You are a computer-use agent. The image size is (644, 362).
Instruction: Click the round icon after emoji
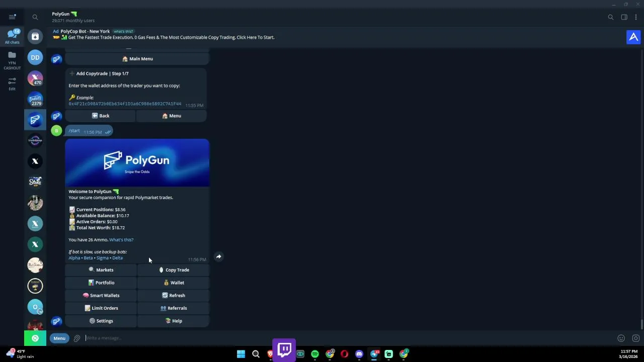[636, 338]
